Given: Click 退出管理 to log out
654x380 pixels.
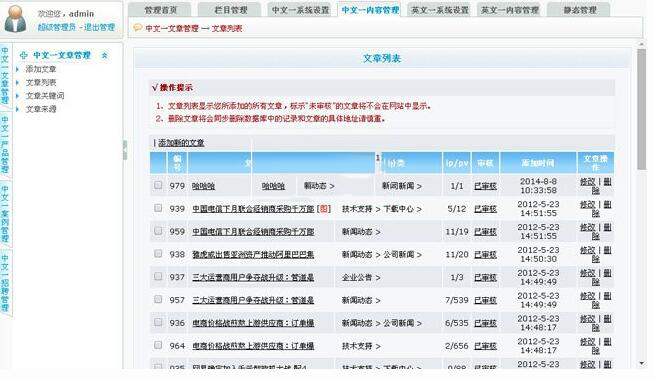Looking at the screenshot, I should pyautogui.click(x=99, y=28).
